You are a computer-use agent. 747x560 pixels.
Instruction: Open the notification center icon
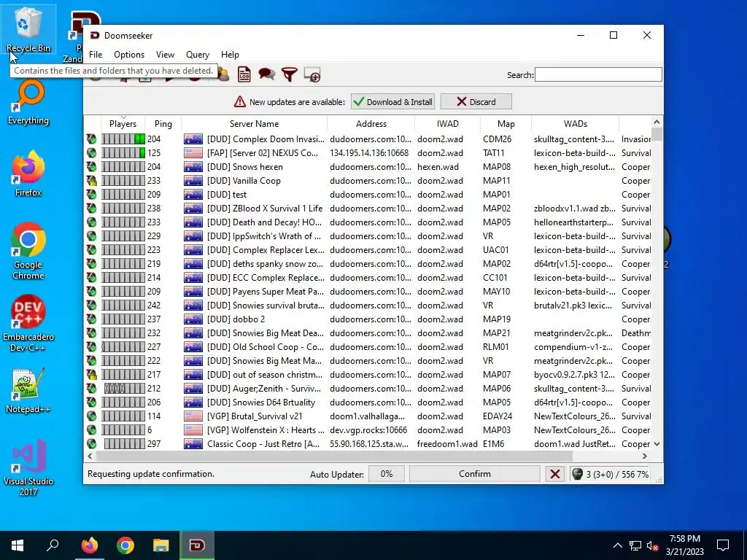click(x=723, y=545)
